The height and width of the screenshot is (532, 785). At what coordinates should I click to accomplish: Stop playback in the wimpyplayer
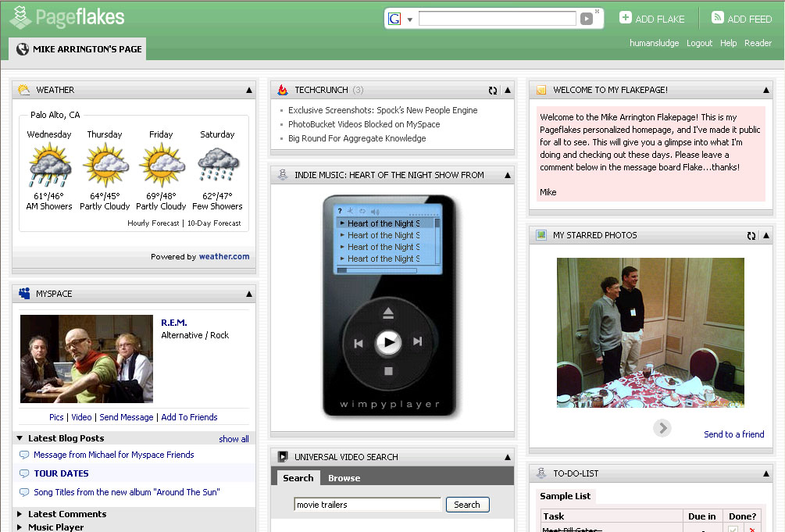point(388,372)
